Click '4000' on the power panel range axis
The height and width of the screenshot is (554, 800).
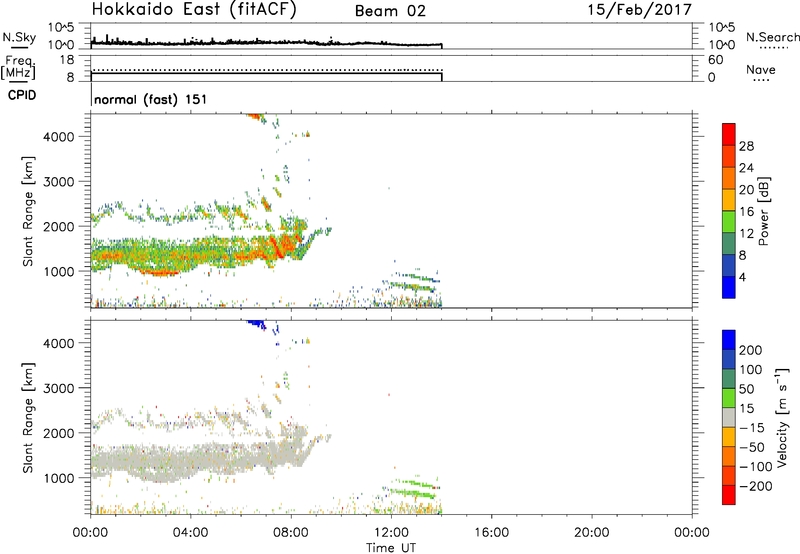tap(59, 137)
